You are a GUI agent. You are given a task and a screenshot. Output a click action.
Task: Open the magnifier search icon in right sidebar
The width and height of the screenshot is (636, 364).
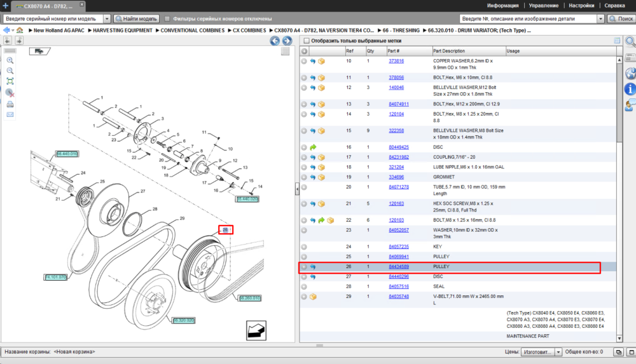630,41
